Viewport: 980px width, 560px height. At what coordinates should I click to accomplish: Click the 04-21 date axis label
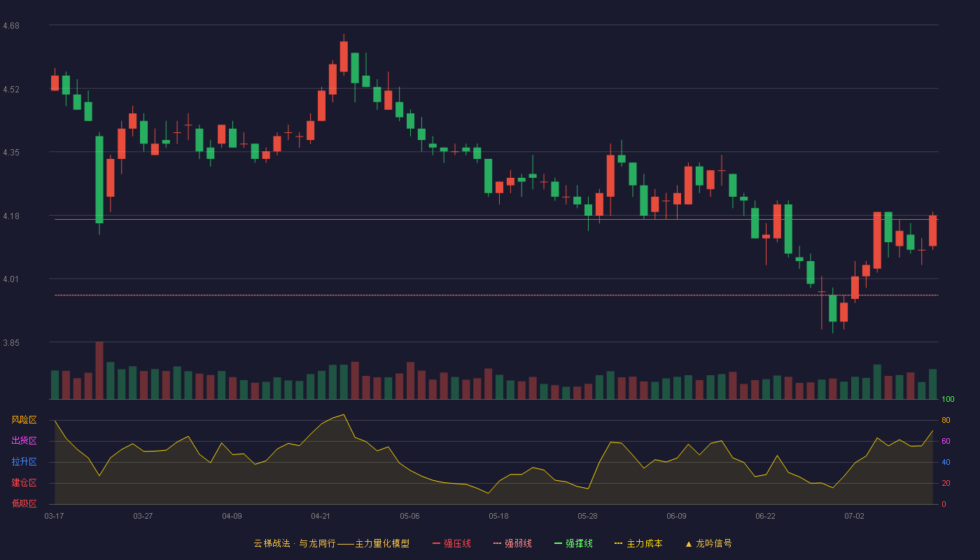point(321,516)
